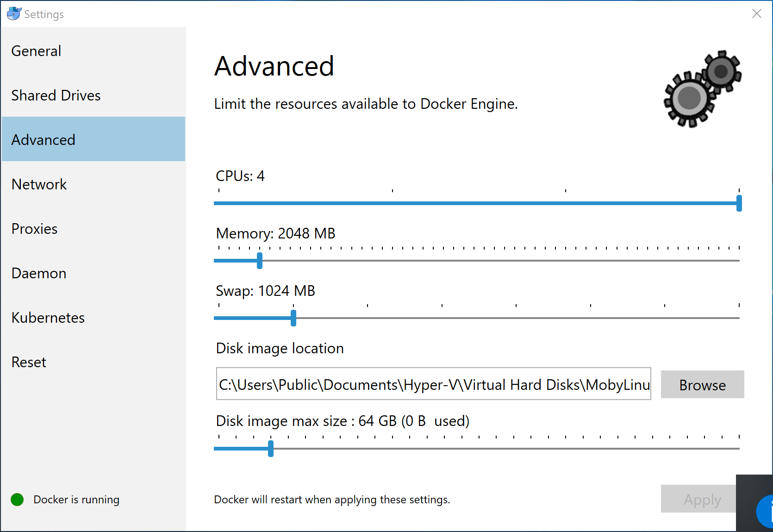This screenshot has height=532, width=773.
Task: Show the Kubernetes settings
Action: click(48, 318)
